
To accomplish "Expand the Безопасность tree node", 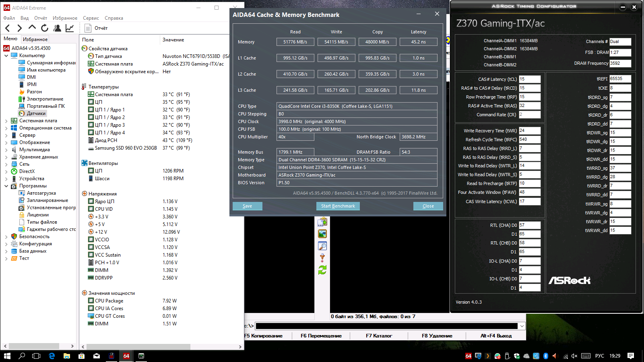I will coord(6,237).
